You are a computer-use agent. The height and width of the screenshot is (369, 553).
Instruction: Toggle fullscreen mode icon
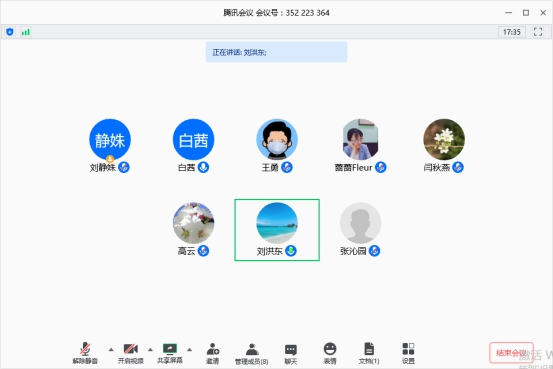538,32
